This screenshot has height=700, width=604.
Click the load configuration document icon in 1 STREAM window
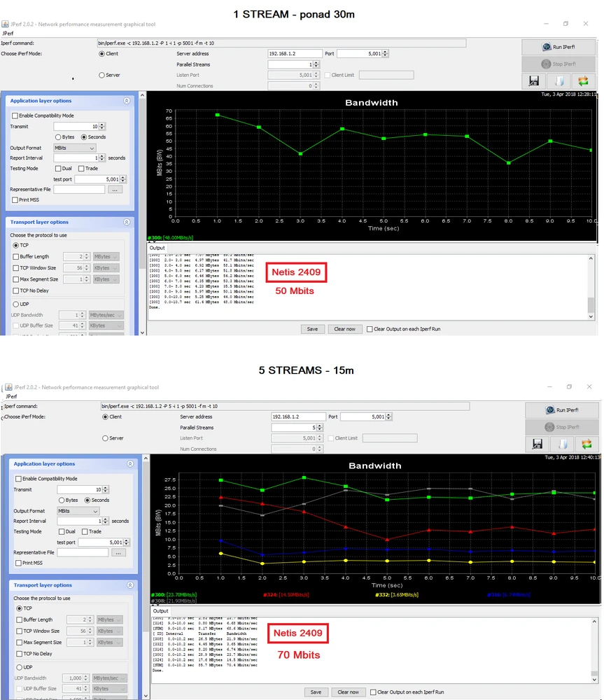point(559,81)
